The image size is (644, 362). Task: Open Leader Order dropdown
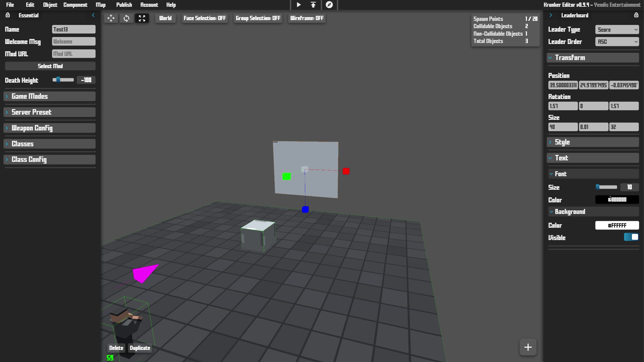(x=617, y=41)
